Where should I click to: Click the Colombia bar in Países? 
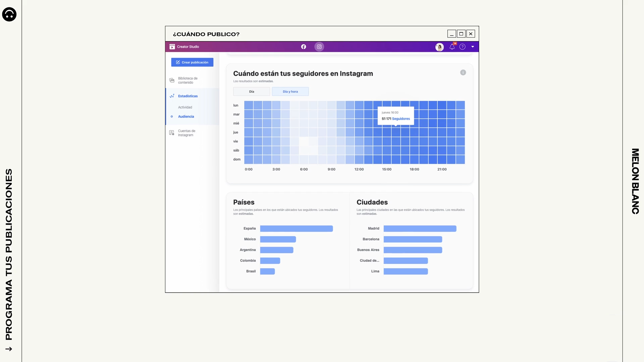pyautogui.click(x=270, y=261)
